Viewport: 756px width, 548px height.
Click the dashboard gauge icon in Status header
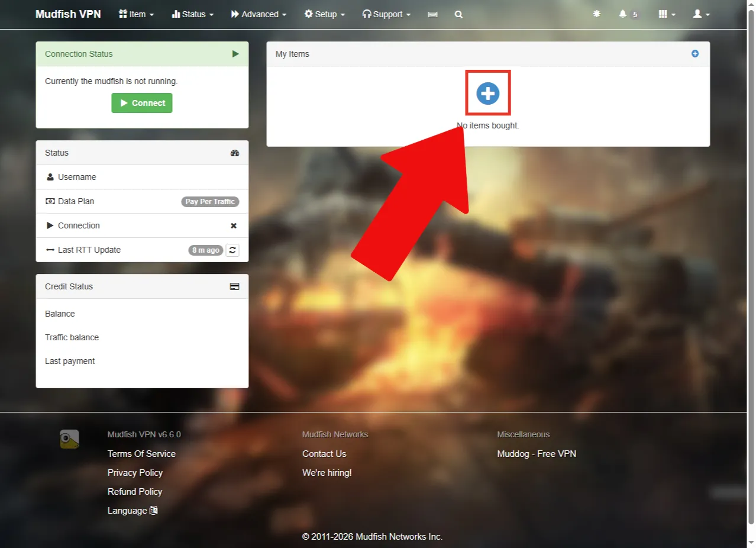pyautogui.click(x=235, y=153)
